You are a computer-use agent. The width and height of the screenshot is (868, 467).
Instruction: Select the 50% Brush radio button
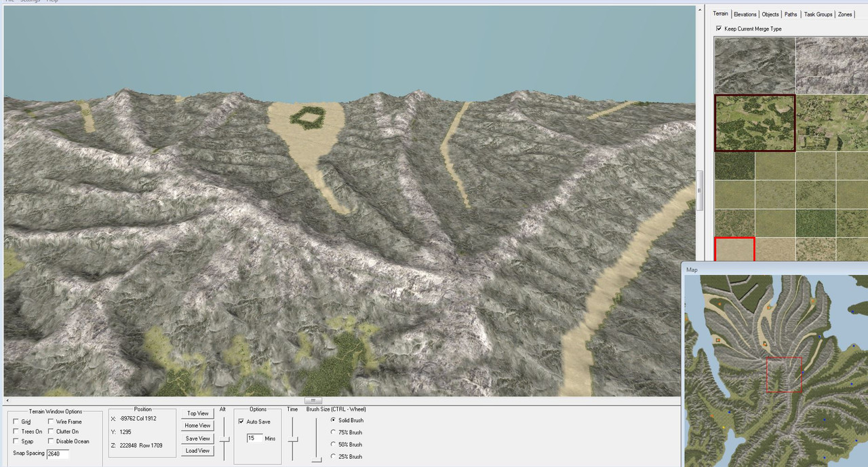tap(333, 444)
